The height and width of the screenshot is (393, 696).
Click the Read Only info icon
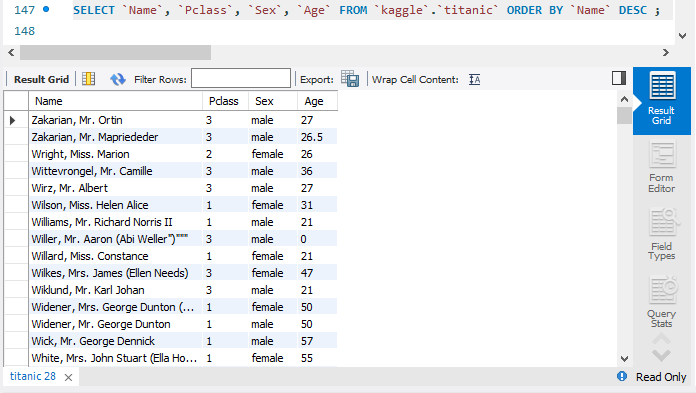(622, 377)
